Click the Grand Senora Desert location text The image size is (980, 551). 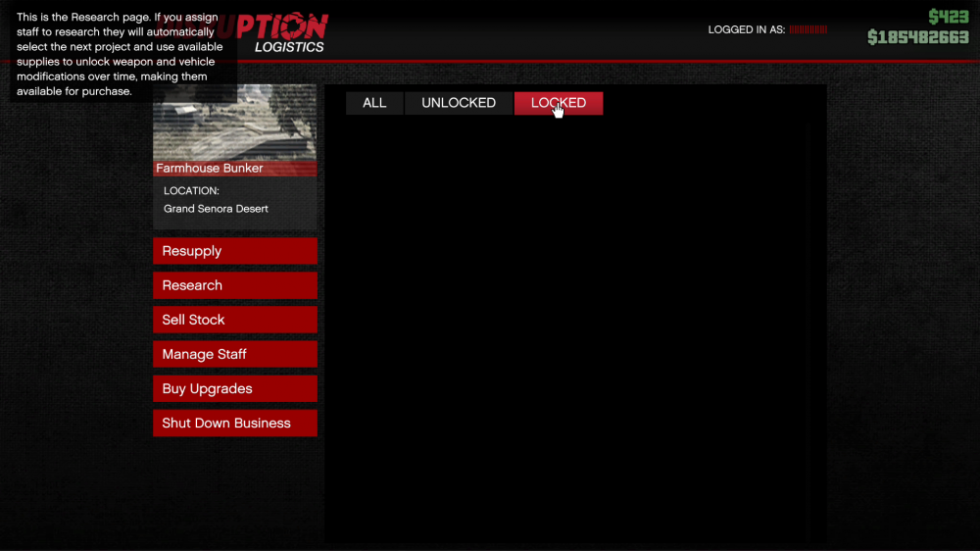coord(216,209)
